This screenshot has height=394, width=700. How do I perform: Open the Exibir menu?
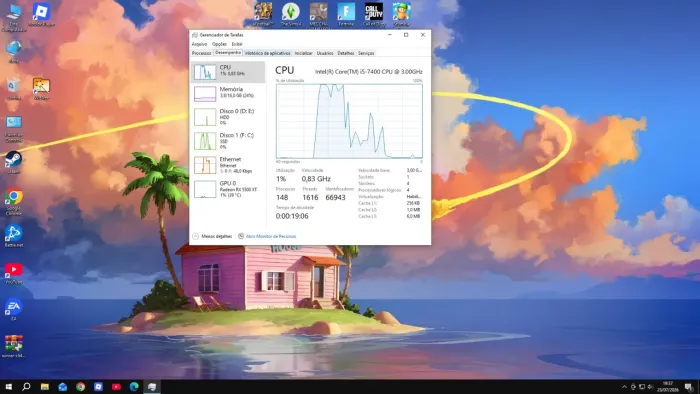(x=237, y=44)
